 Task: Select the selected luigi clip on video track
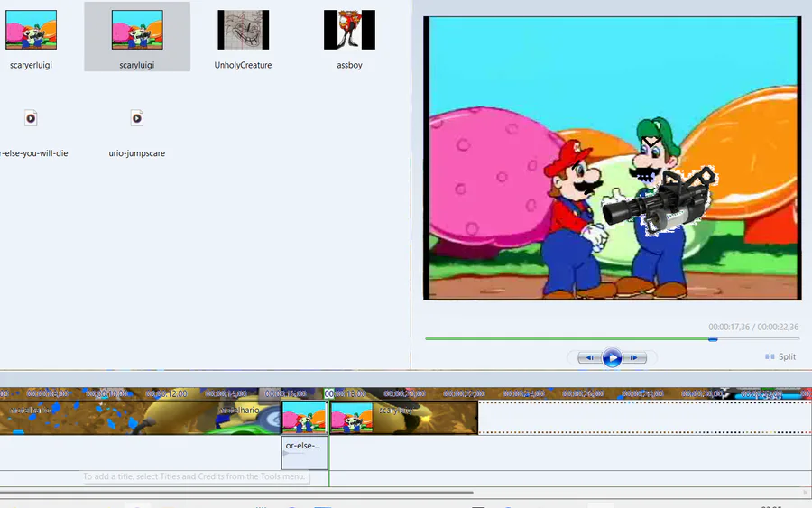(305, 418)
